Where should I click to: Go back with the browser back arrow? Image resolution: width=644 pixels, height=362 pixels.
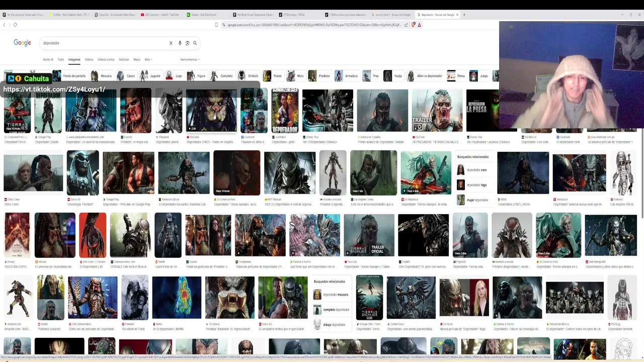click(x=4, y=25)
